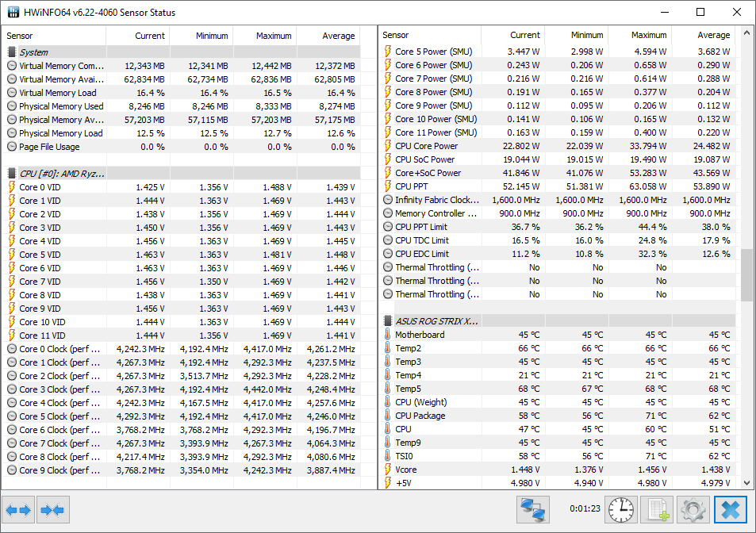Click the right panel scrollbar thumb

point(746,275)
